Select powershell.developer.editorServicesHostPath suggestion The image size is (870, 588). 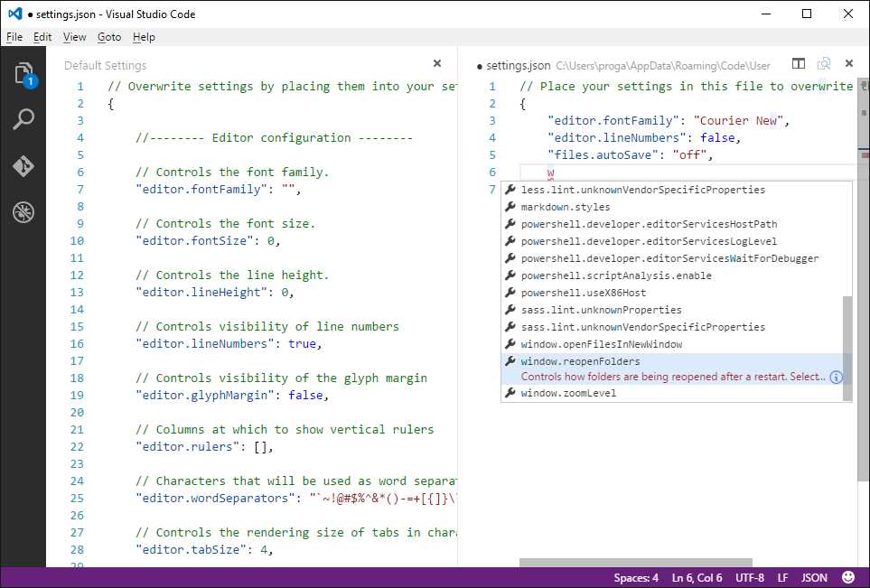(x=672, y=224)
